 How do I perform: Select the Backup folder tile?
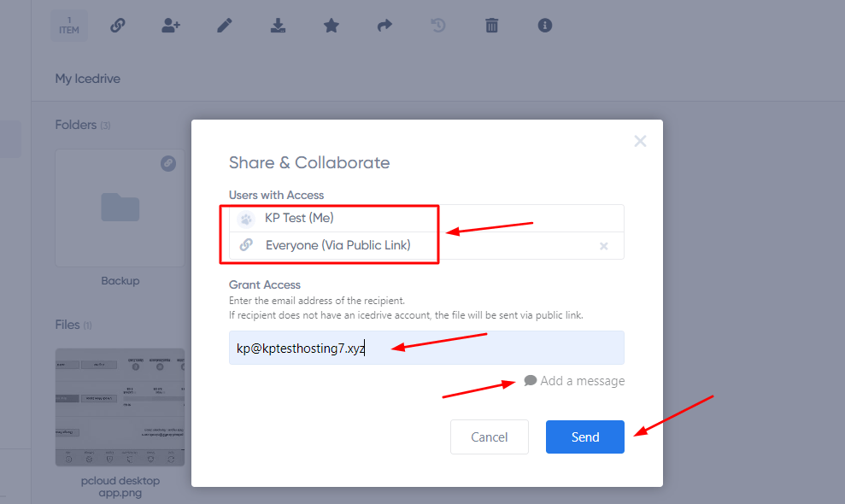120,208
